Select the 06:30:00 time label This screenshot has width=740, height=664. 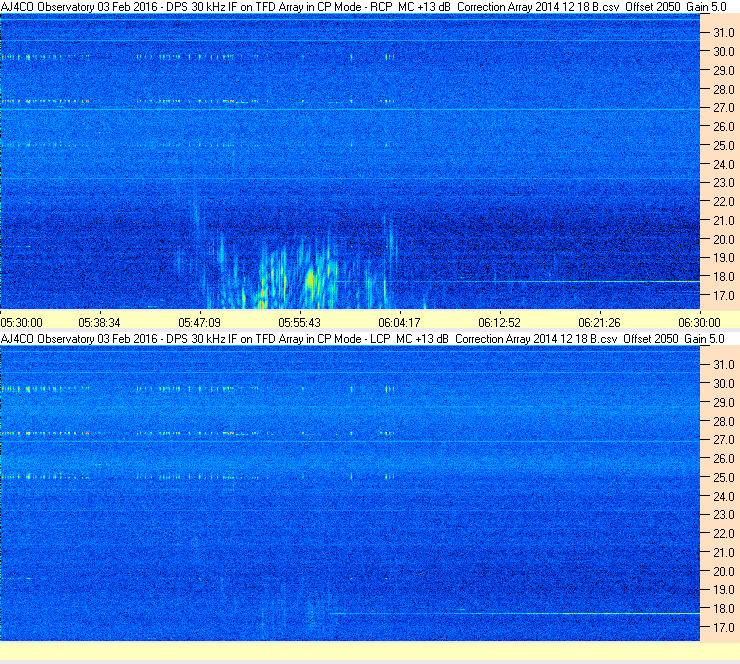click(699, 323)
